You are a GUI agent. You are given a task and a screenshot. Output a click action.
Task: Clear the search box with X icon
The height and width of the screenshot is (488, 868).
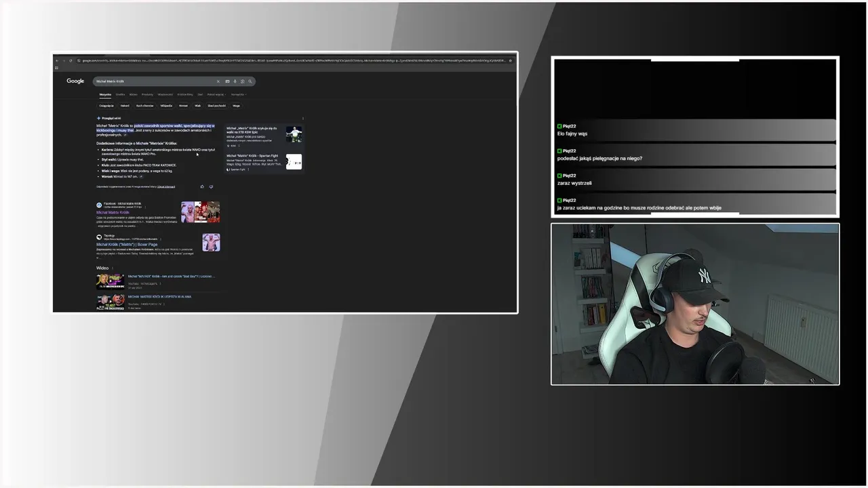click(218, 81)
